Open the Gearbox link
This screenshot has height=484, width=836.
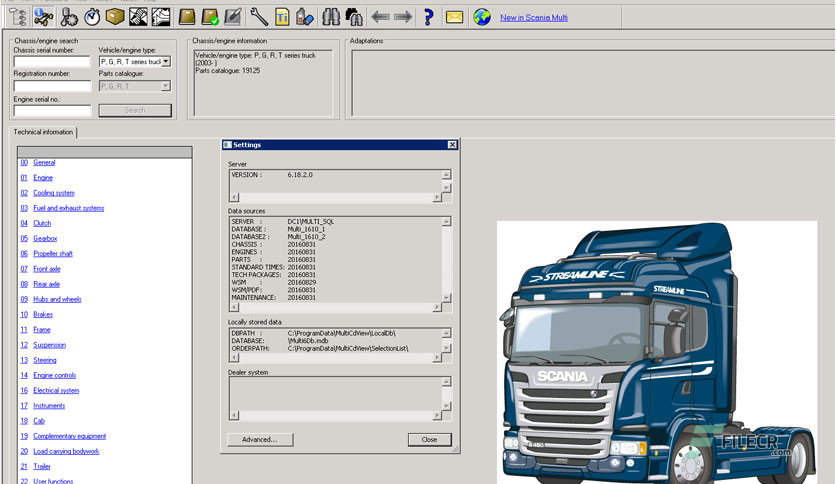[45, 238]
